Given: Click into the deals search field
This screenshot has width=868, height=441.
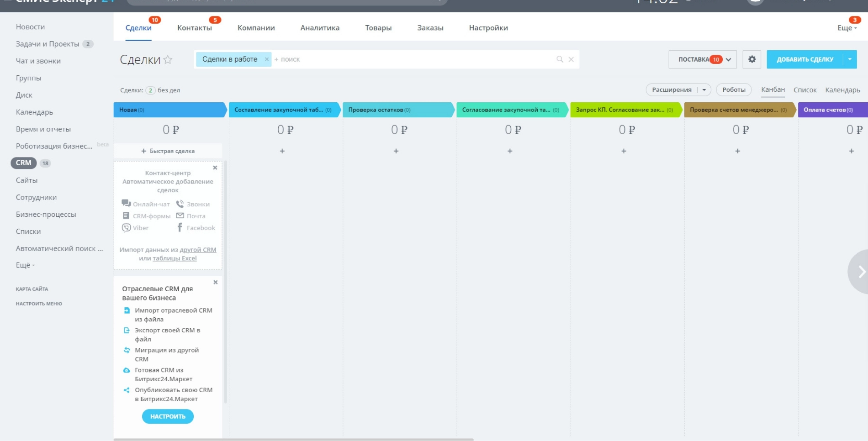Looking at the screenshot, I should 411,59.
